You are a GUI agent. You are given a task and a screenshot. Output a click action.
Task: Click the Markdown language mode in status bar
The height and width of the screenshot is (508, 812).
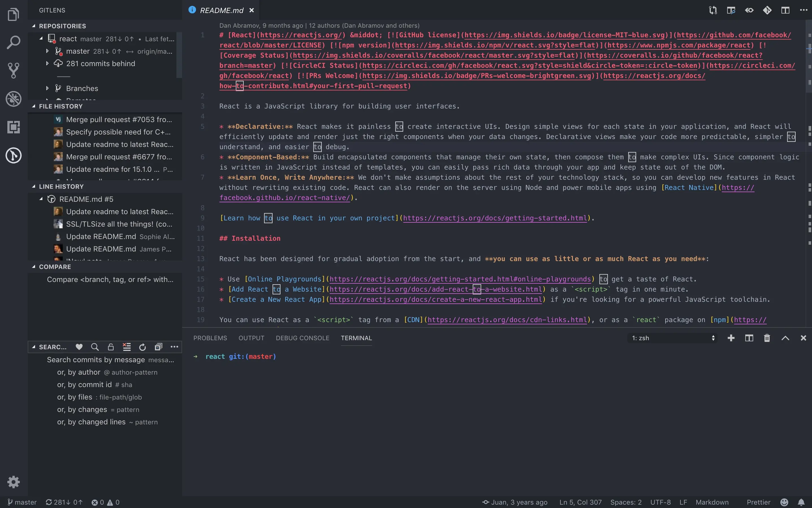(x=712, y=502)
